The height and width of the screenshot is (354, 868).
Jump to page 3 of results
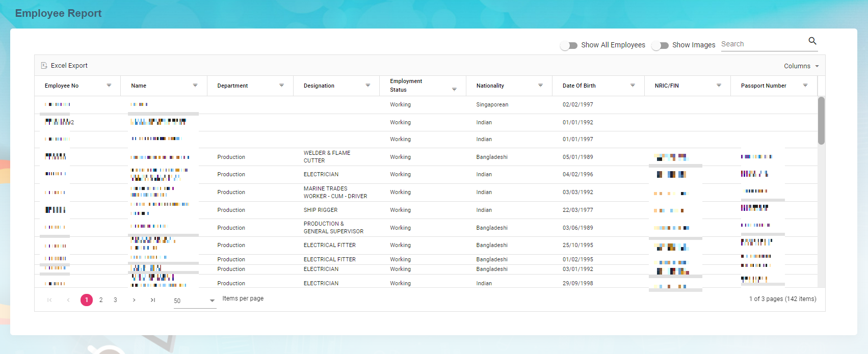(x=115, y=300)
